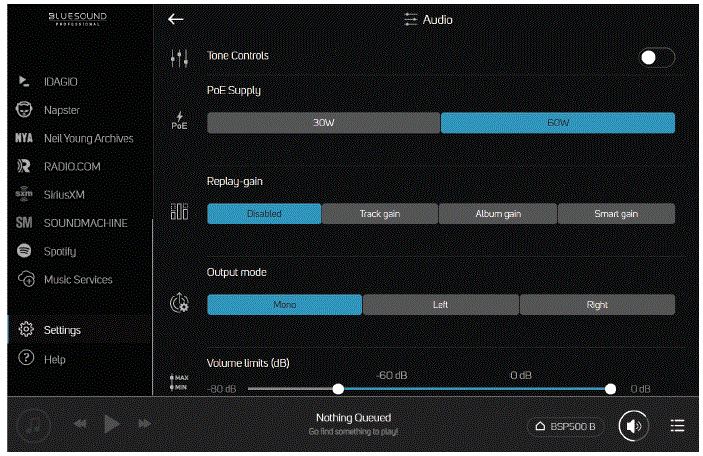Click the Help question mark icon
703x456 pixels.
click(26, 358)
